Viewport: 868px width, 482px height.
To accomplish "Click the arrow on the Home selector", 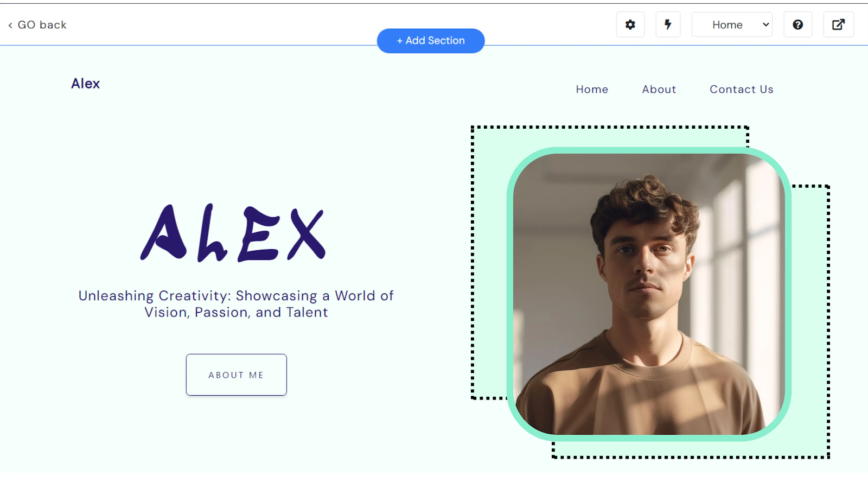I will [765, 24].
